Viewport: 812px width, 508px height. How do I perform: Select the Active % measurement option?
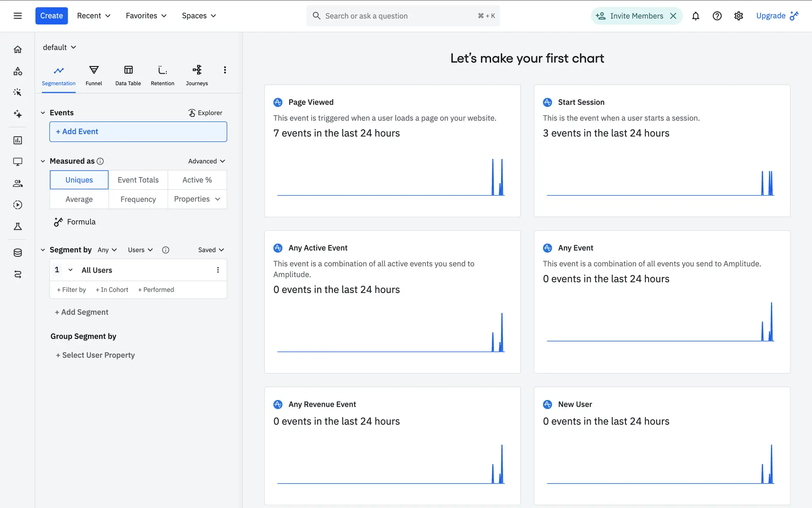click(x=197, y=180)
